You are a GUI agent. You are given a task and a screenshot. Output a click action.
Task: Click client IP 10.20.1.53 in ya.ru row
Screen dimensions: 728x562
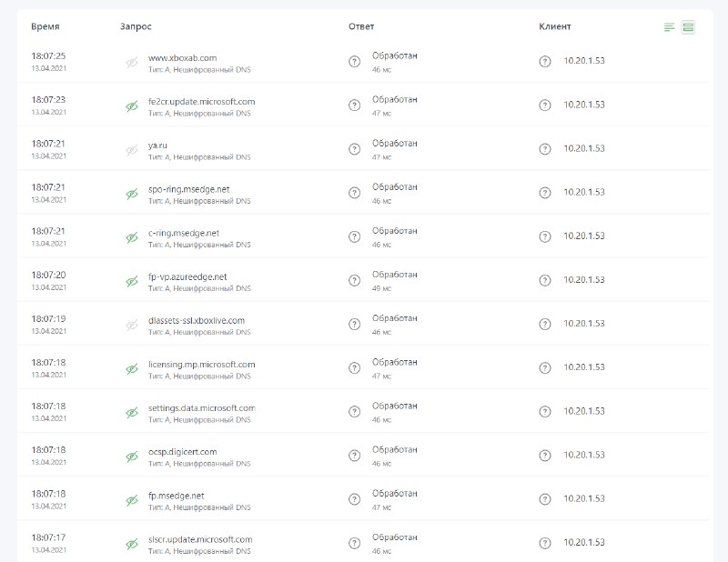(x=584, y=148)
